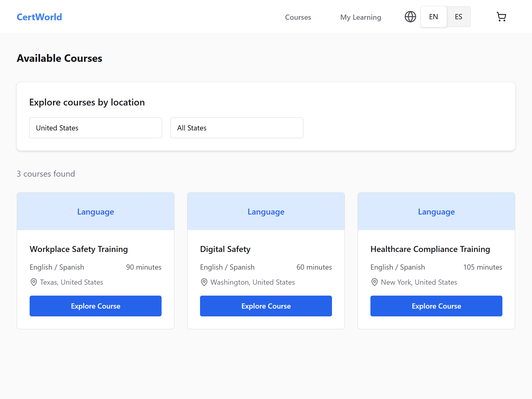Click the globe language icon

[410, 17]
